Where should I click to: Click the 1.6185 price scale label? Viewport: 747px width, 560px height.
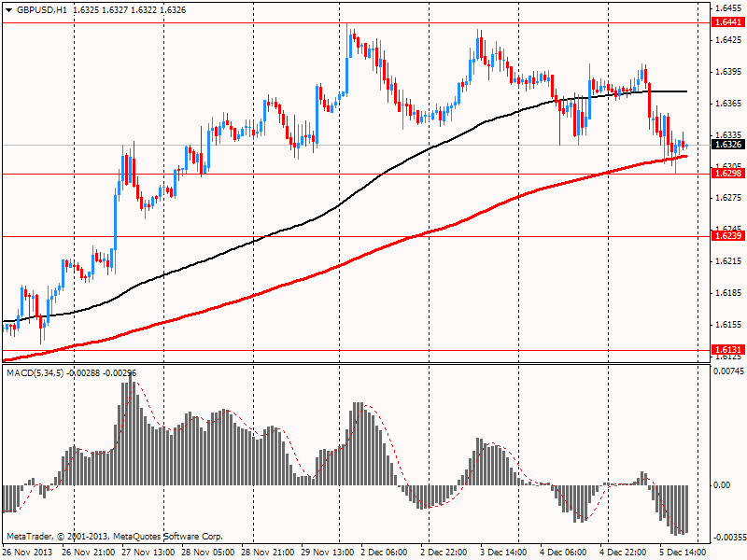(729, 293)
